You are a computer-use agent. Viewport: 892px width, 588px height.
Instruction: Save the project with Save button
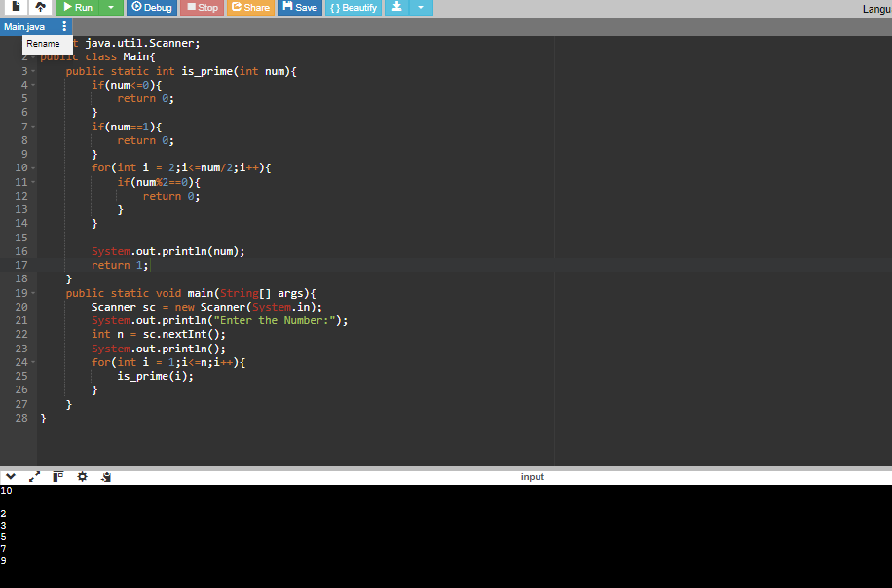coord(300,7)
